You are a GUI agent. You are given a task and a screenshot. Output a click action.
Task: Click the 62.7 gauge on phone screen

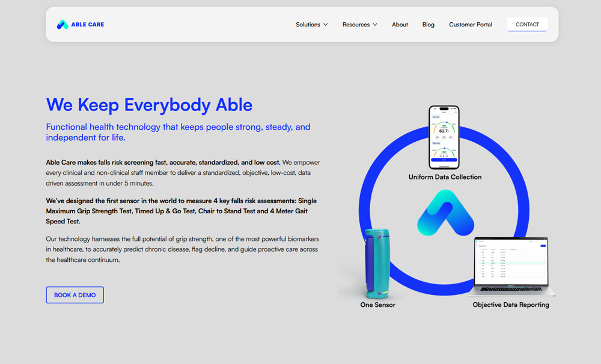click(x=444, y=130)
